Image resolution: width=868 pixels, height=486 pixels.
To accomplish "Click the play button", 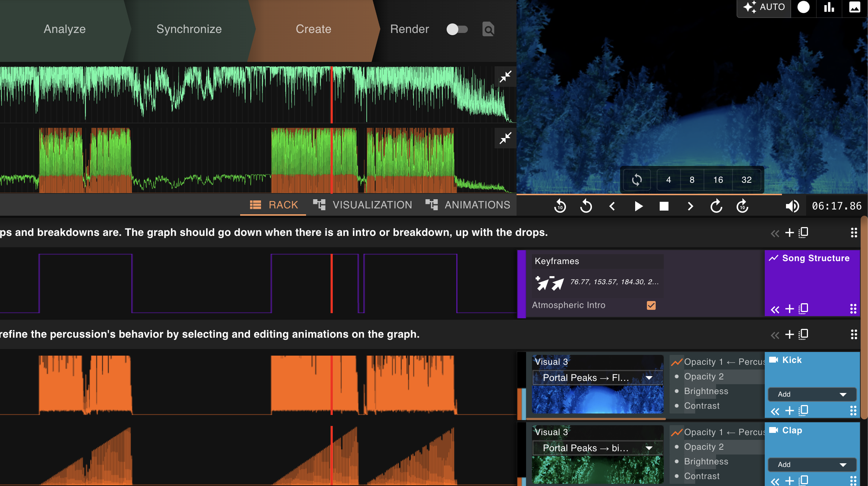I will 638,206.
